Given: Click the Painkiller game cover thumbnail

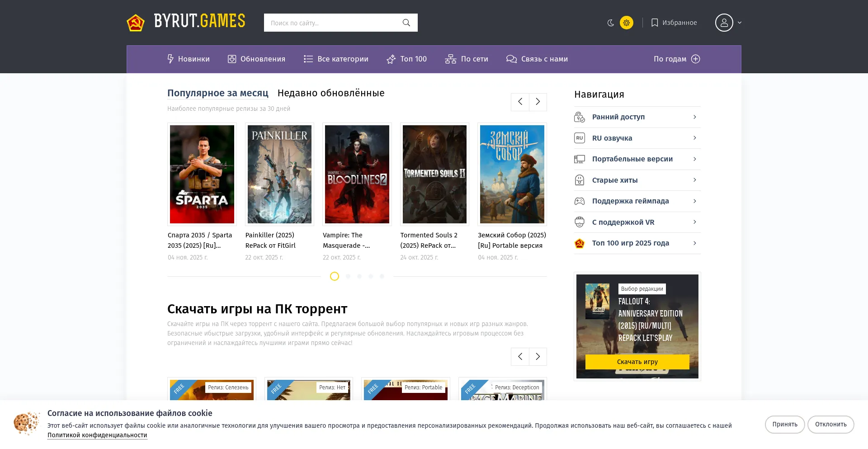Looking at the screenshot, I should [279, 174].
